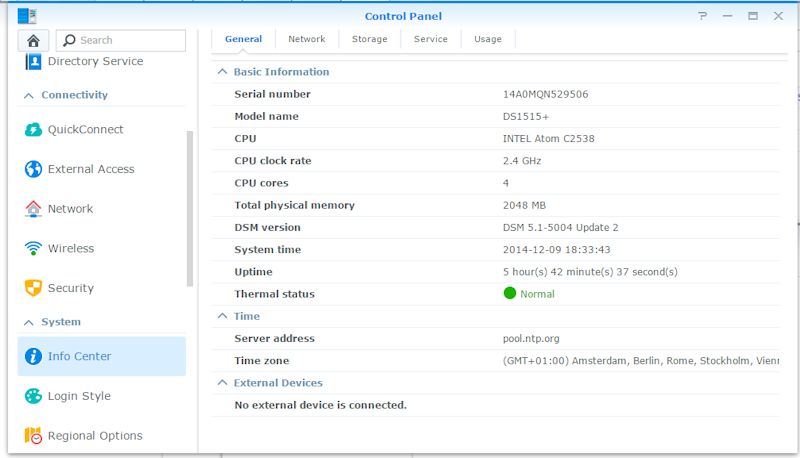800x458 pixels.
Task: Switch to the Storage tab
Action: tap(369, 39)
